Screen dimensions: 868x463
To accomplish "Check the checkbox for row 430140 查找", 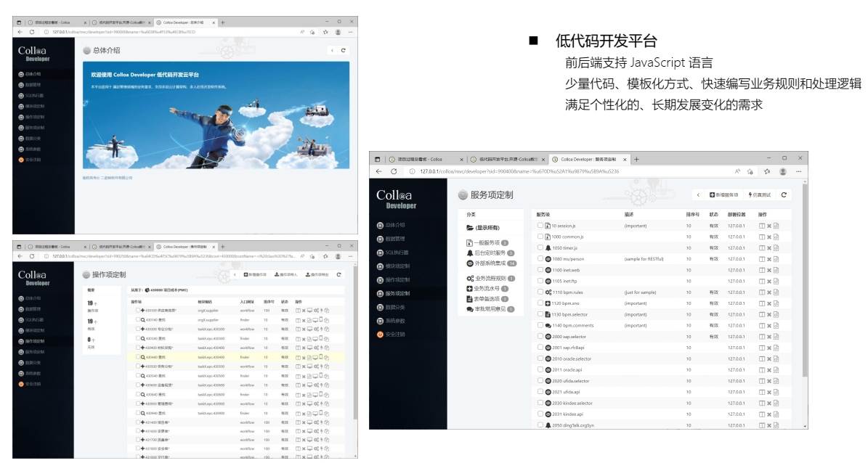I will 137,319.
